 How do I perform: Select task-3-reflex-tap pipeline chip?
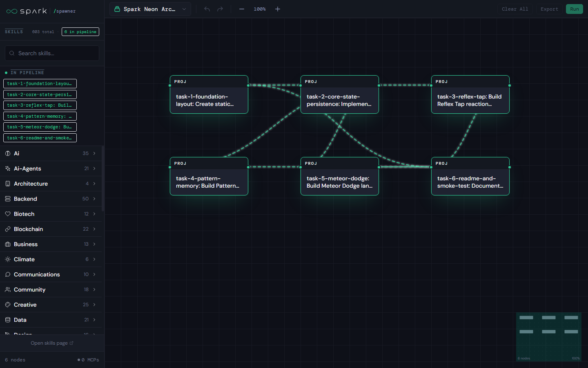click(x=40, y=105)
